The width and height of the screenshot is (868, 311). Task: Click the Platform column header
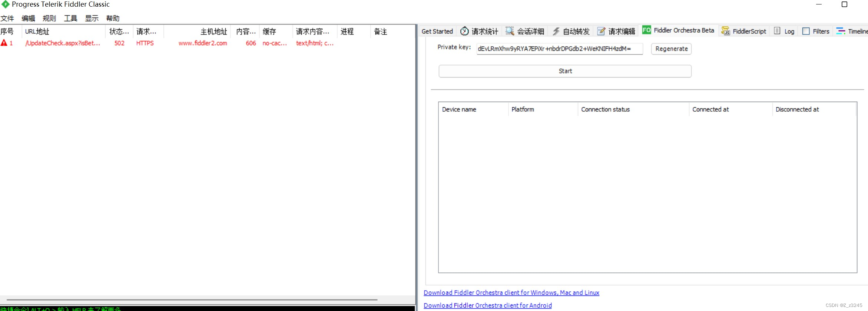click(543, 109)
